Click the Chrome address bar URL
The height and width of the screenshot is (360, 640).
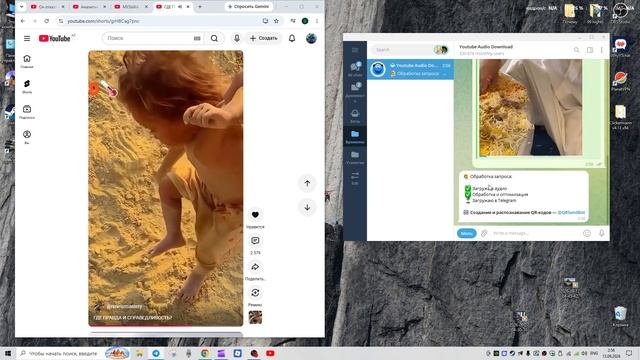click(103, 21)
